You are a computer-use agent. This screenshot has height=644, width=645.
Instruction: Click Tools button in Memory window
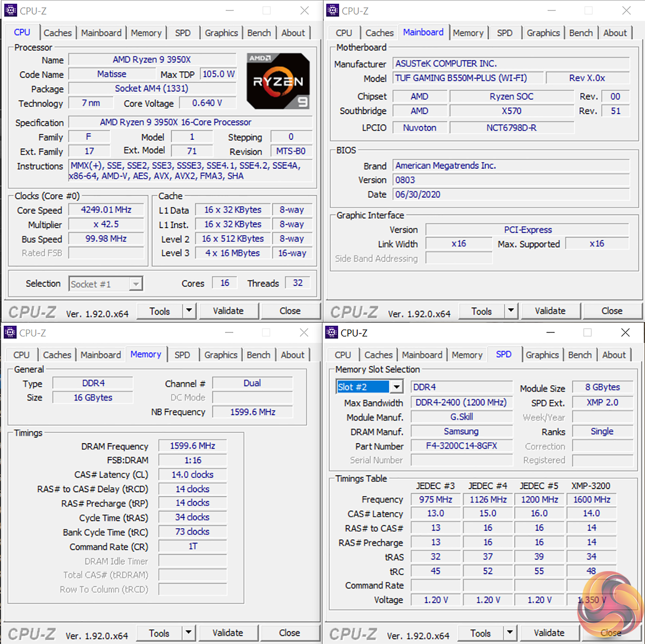pos(159,633)
